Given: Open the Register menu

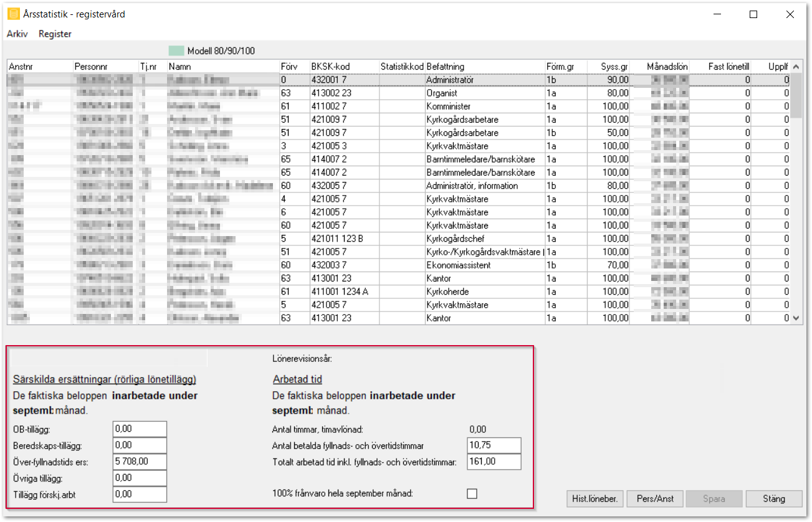Looking at the screenshot, I should 55,34.
